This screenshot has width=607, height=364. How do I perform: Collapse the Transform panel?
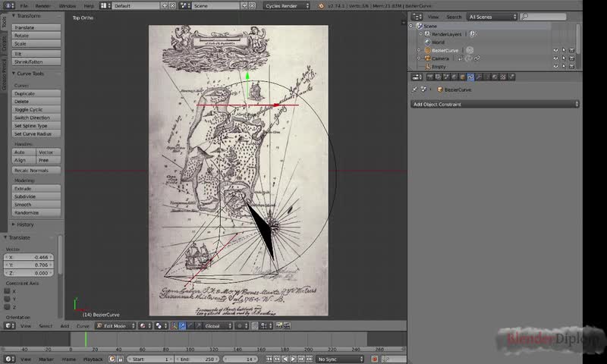[14, 16]
